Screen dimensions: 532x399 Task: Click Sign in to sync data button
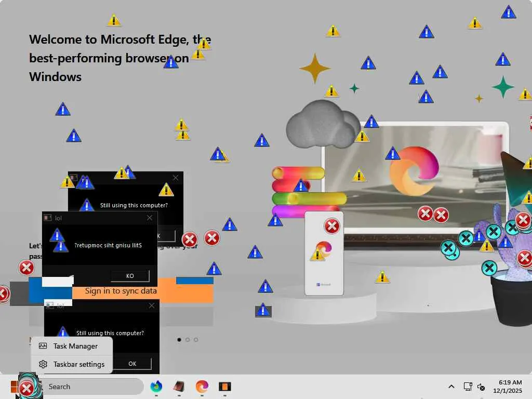[121, 291]
